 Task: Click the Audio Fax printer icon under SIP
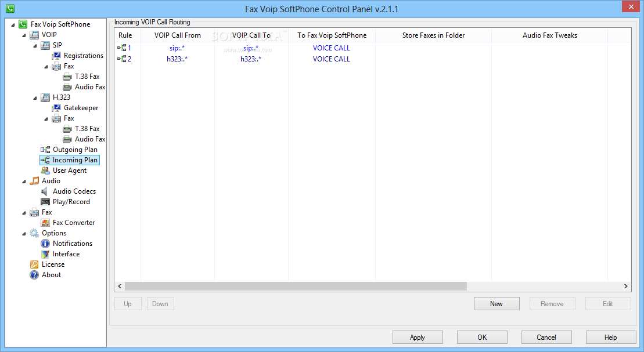click(x=67, y=87)
